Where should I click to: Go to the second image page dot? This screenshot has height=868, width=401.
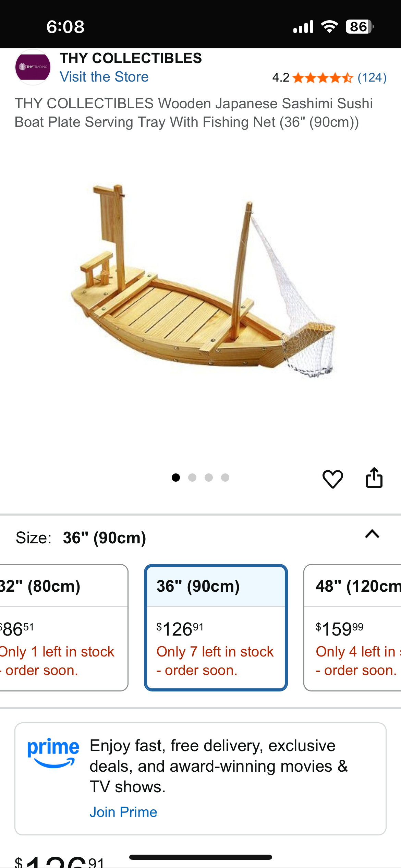coord(192,478)
